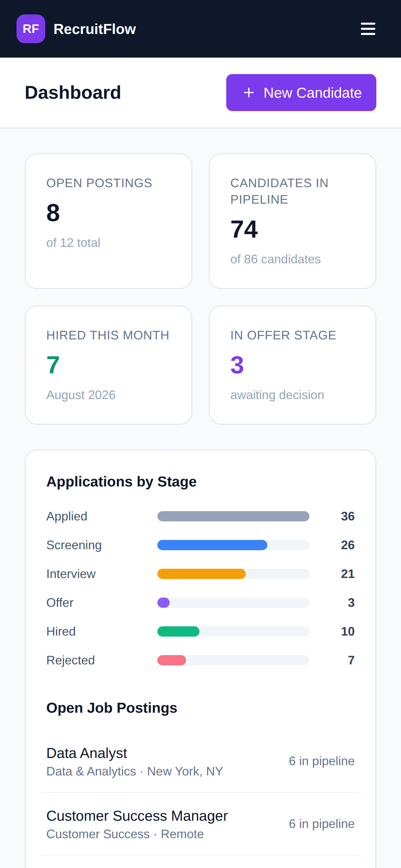Click Data Analyst's 6 in pipeline
This screenshot has width=401, height=868.
[321, 761]
